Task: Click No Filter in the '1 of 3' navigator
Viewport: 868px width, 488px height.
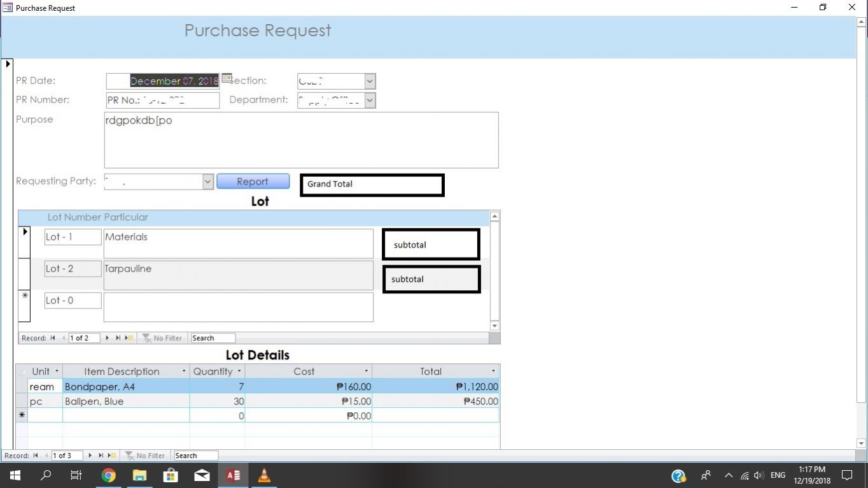Action: (145, 456)
